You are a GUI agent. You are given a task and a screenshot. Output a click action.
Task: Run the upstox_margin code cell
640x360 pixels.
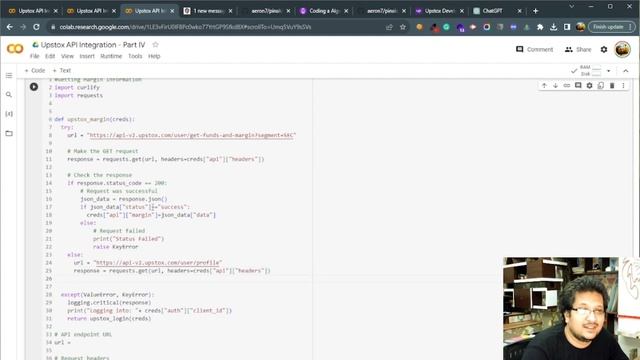34,87
